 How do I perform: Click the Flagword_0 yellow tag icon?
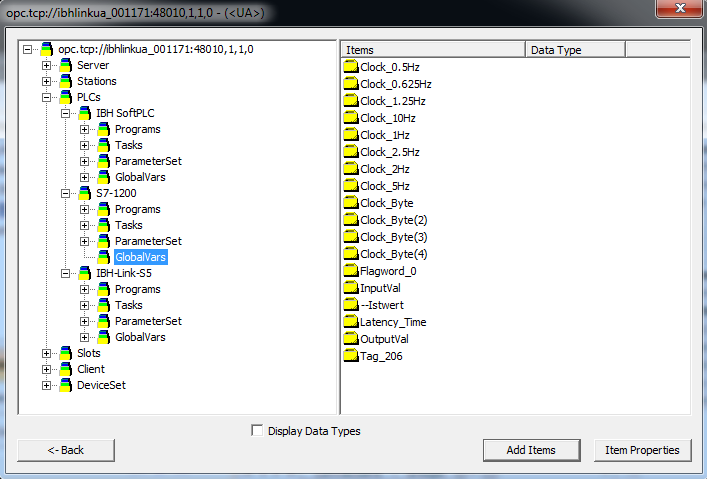tap(351, 271)
